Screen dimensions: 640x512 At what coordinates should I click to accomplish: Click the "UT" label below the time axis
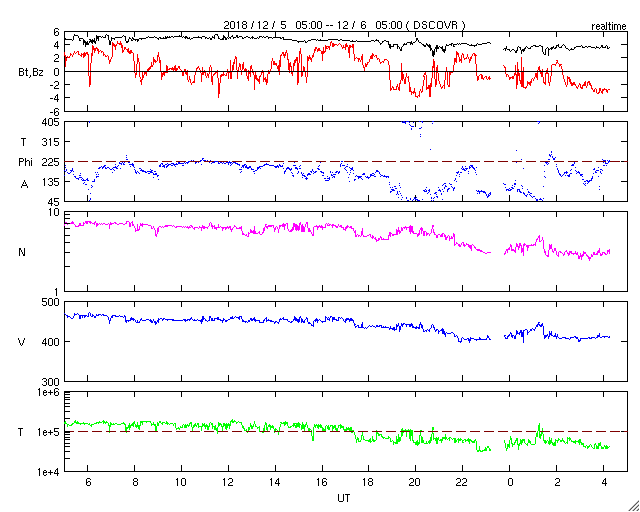pos(343,497)
